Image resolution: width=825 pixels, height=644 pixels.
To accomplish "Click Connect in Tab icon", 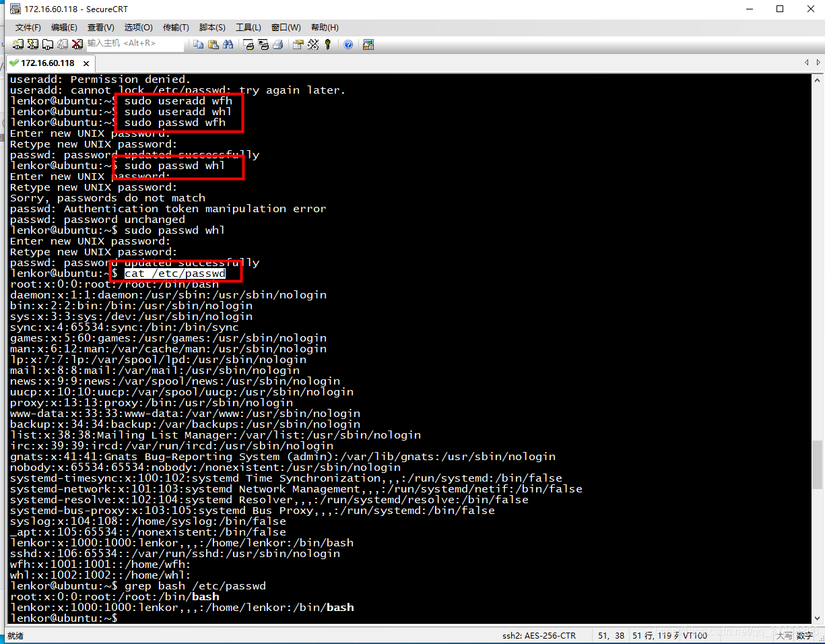I will click(x=48, y=44).
